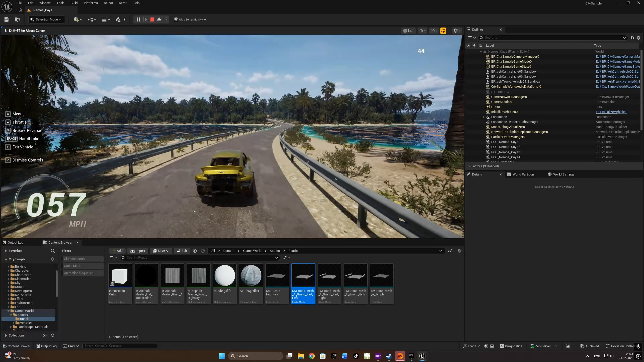Expand the Collections section
This screenshot has width=644, height=362.
6,336
